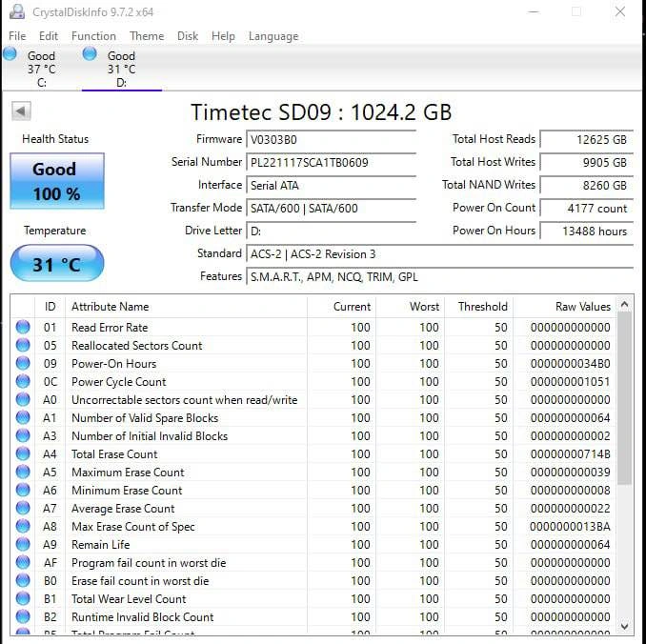This screenshot has width=646, height=644.
Task: Select the D: drive tab
Action: click(x=122, y=69)
